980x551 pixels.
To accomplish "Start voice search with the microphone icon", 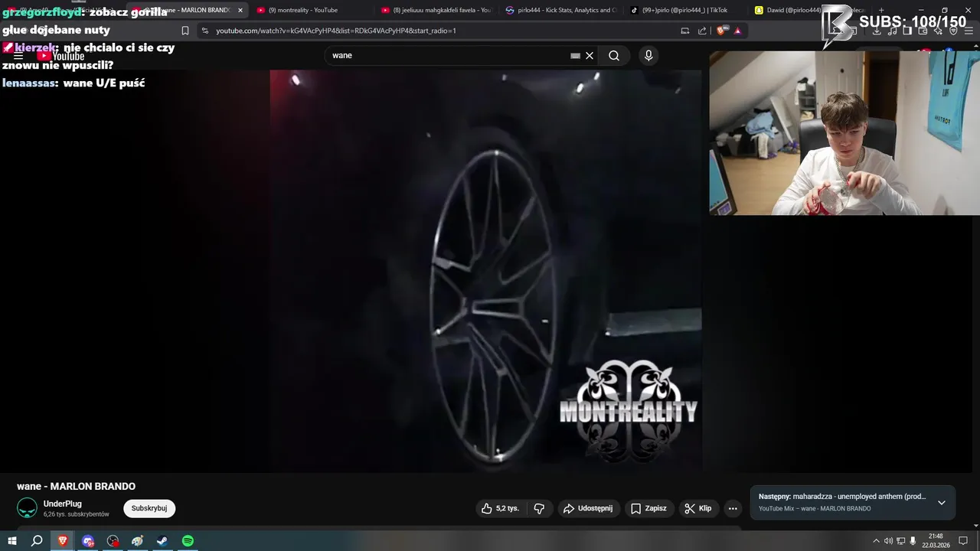I will point(648,56).
